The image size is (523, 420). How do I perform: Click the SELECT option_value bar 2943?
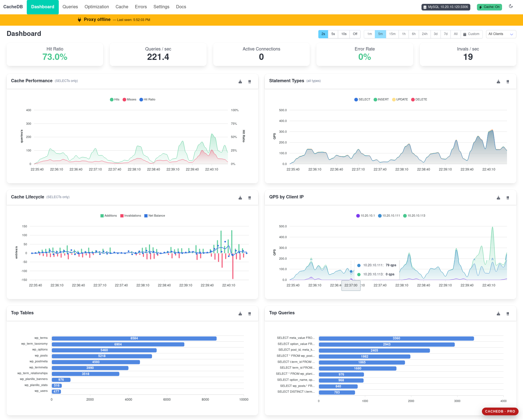pos(387,344)
